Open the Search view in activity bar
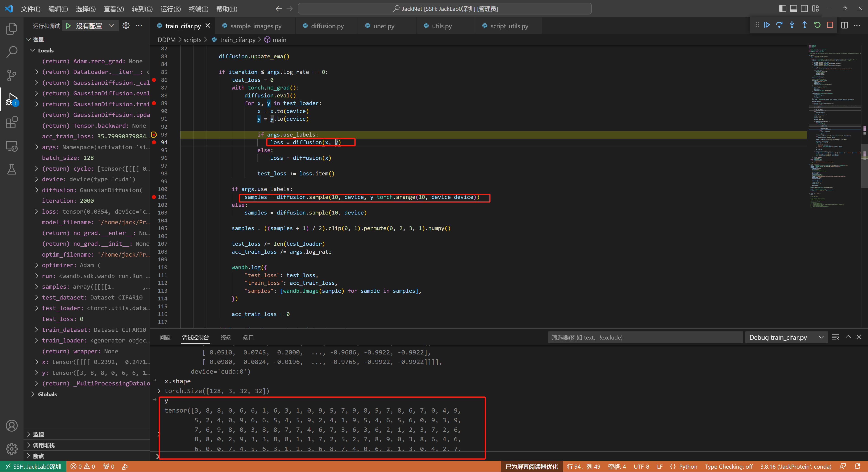 point(12,52)
